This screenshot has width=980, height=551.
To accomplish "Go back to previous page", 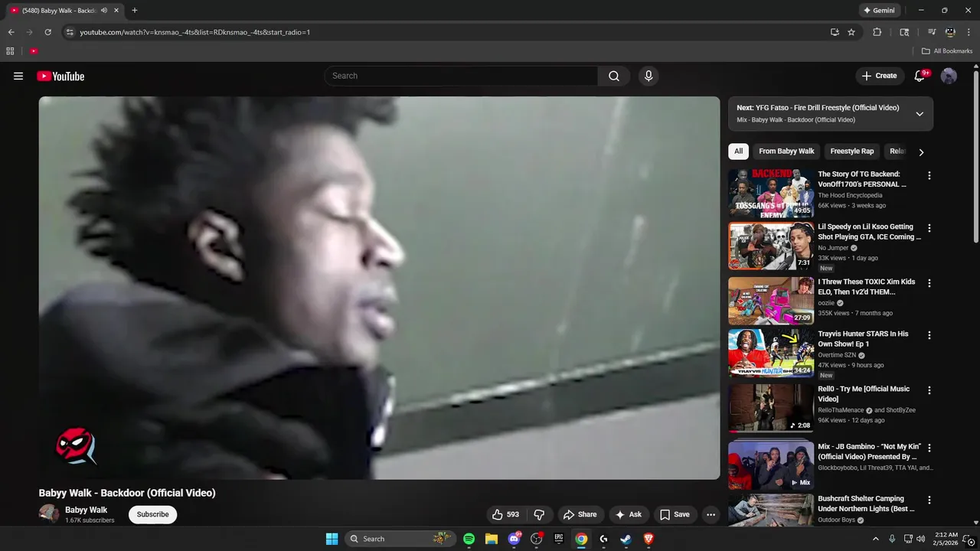I will pyautogui.click(x=11, y=32).
